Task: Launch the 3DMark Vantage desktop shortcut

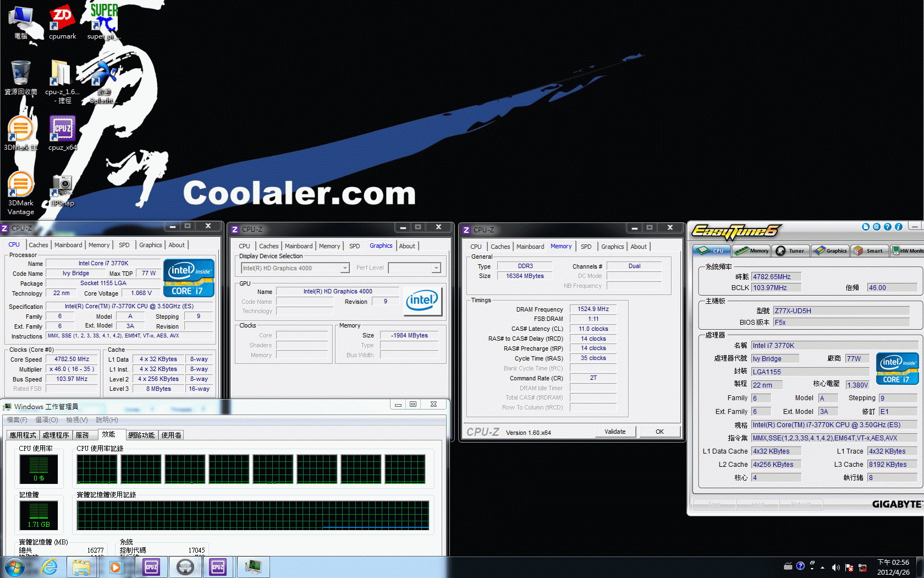Action: tap(21, 193)
